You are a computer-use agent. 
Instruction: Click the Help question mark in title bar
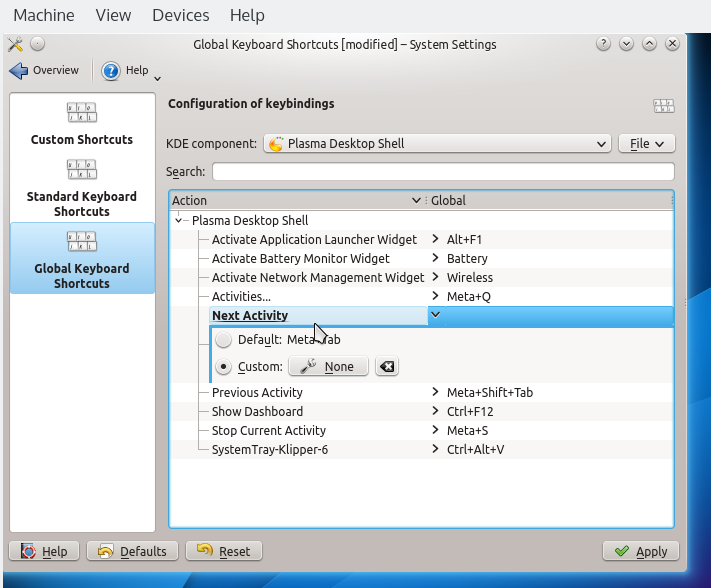point(603,44)
